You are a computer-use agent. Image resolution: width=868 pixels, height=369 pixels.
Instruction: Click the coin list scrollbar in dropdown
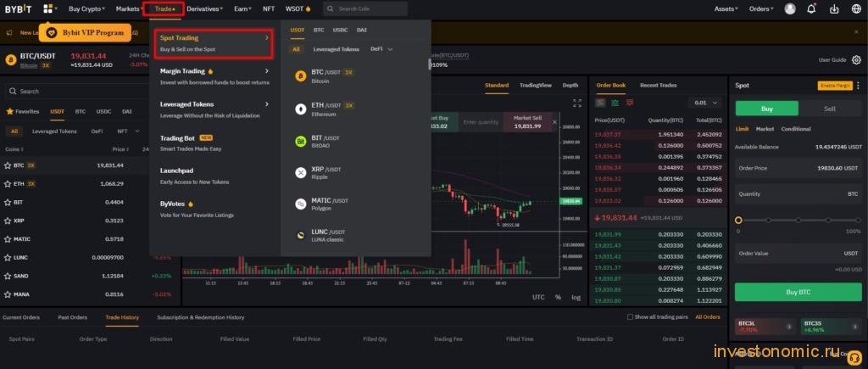tap(429, 64)
